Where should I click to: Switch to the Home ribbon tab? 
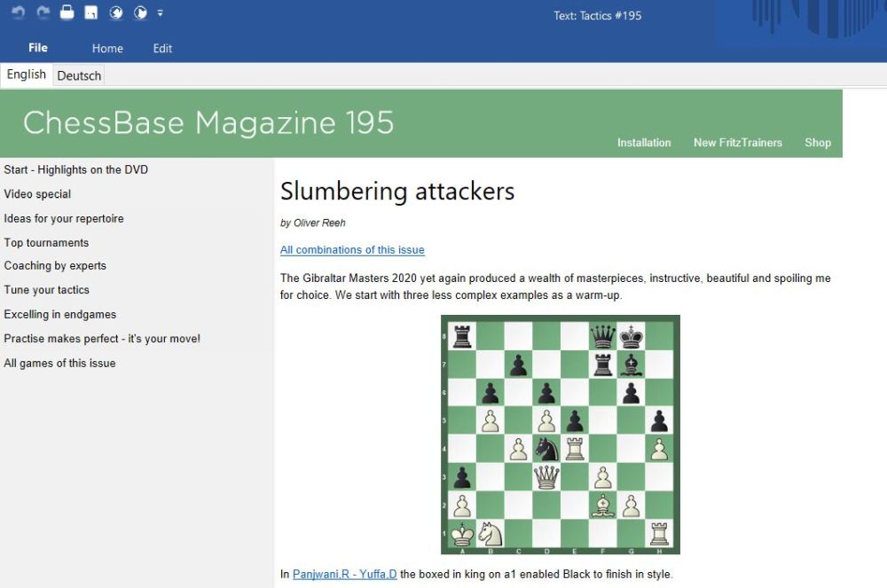[x=107, y=49]
